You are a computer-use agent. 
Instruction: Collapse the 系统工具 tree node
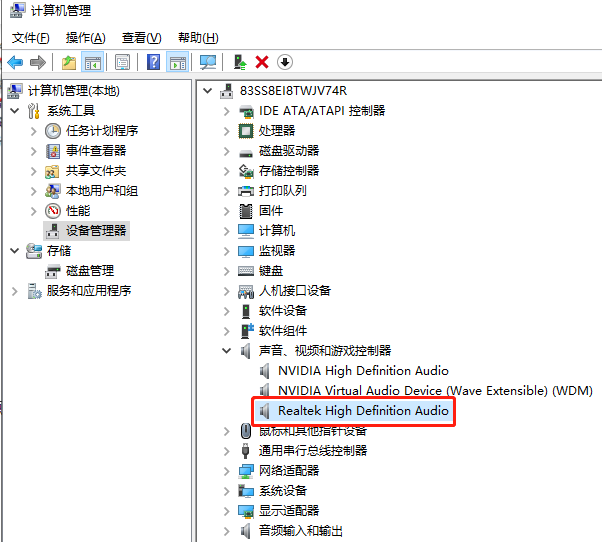pyautogui.click(x=14, y=111)
